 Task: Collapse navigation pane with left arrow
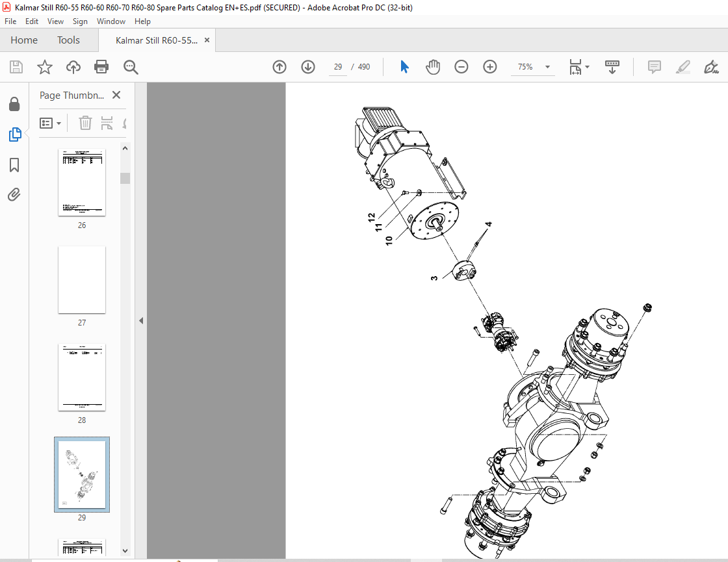[141, 320]
